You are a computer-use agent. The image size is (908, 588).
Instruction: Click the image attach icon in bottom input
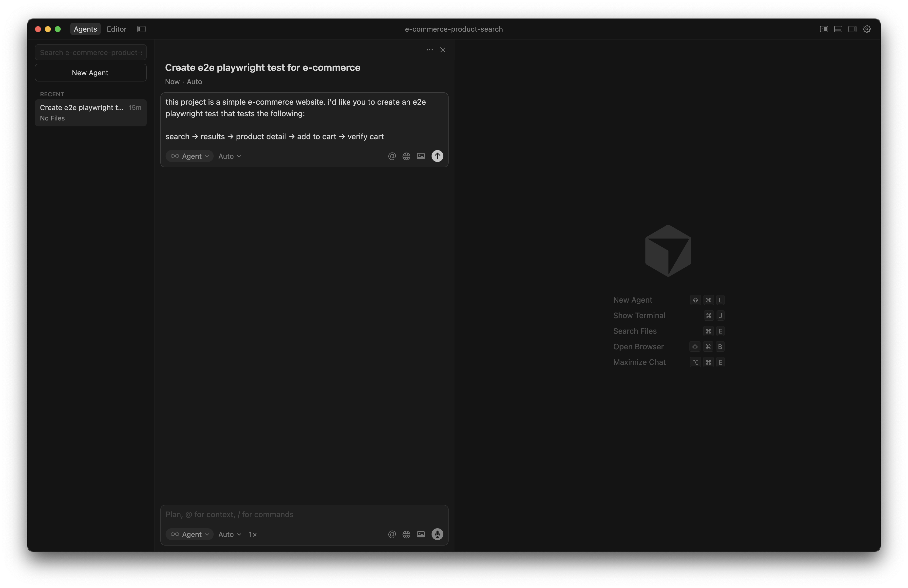tap(421, 534)
